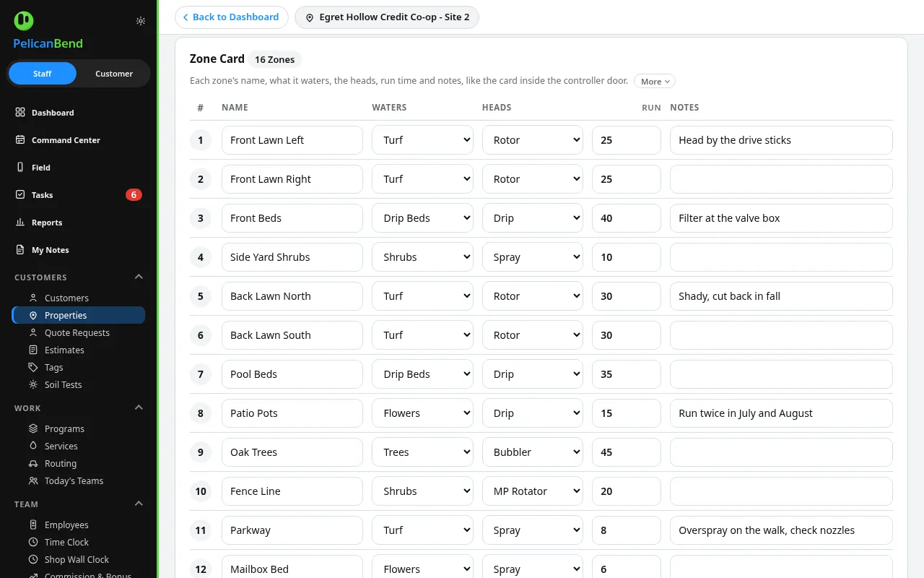The height and width of the screenshot is (578, 924).
Task: Open Command Center in sidebar
Action: [x=79, y=140]
